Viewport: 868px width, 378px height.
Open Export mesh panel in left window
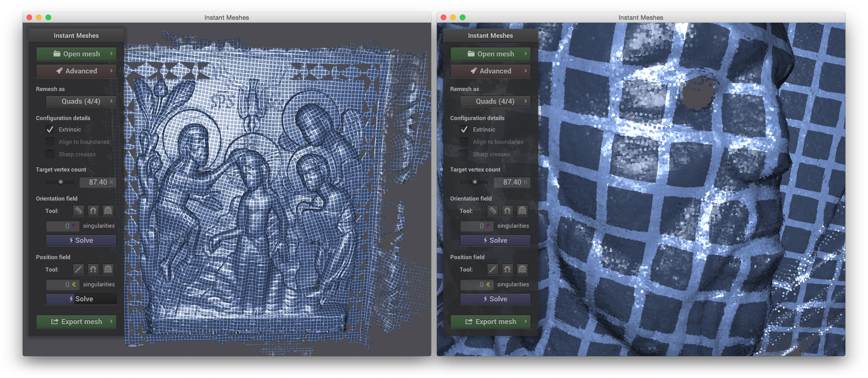coord(76,321)
